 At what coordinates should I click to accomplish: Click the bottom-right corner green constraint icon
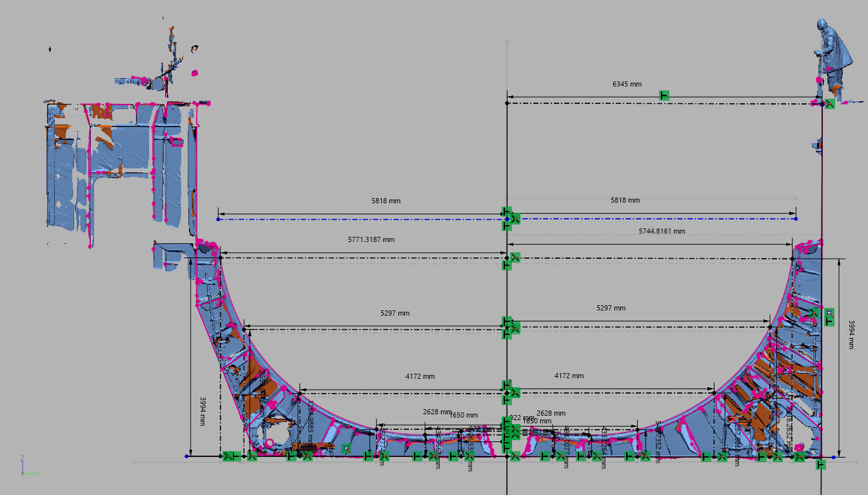pos(820,463)
